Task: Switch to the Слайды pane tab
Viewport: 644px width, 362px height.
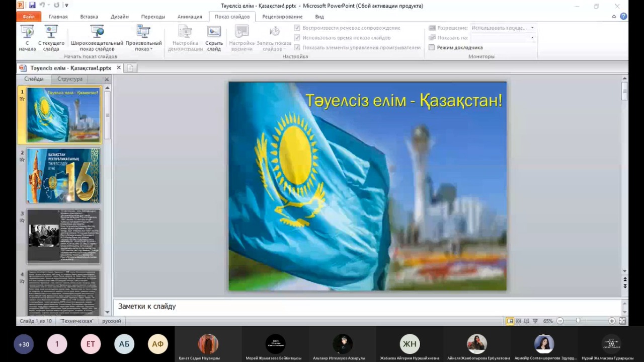Action: pyautogui.click(x=34, y=79)
